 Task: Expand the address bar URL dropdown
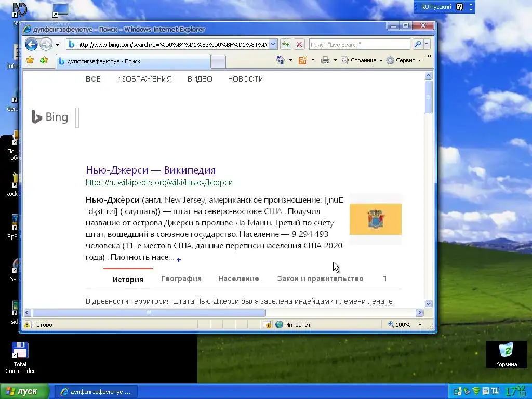(273, 45)
